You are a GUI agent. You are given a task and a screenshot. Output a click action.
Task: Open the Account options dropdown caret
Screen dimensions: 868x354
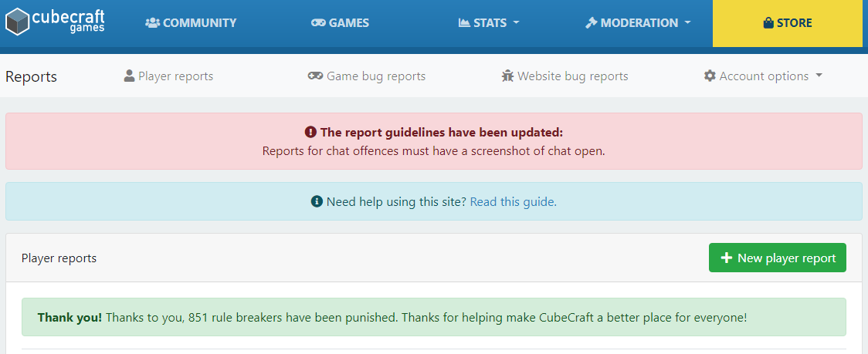point(819,76)
